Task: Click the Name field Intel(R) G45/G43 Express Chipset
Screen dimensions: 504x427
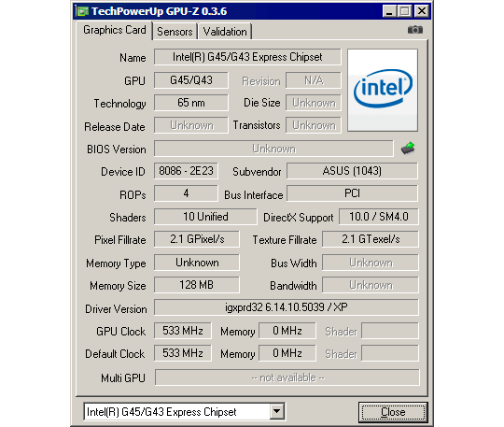Action: click(x=247, y=57)
